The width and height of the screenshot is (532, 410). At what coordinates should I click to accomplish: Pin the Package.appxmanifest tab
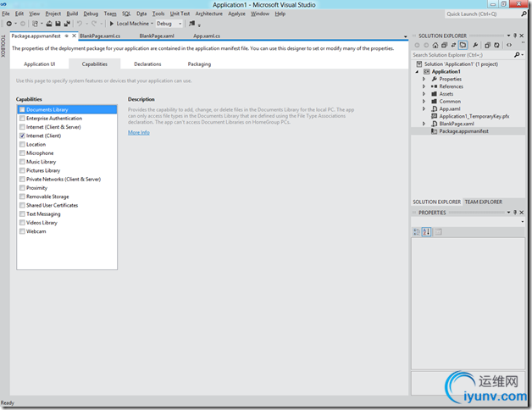pyautogui.click(x=66, y=36)
